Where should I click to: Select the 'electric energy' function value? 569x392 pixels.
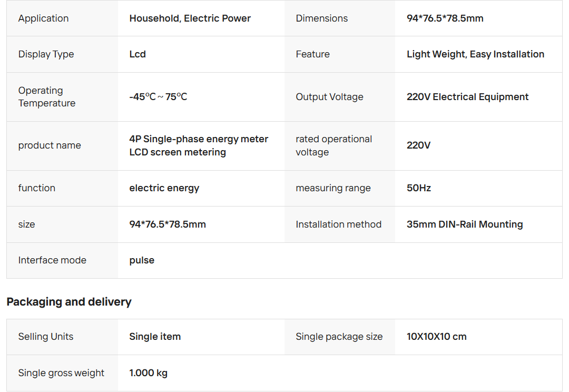[164, 188]
